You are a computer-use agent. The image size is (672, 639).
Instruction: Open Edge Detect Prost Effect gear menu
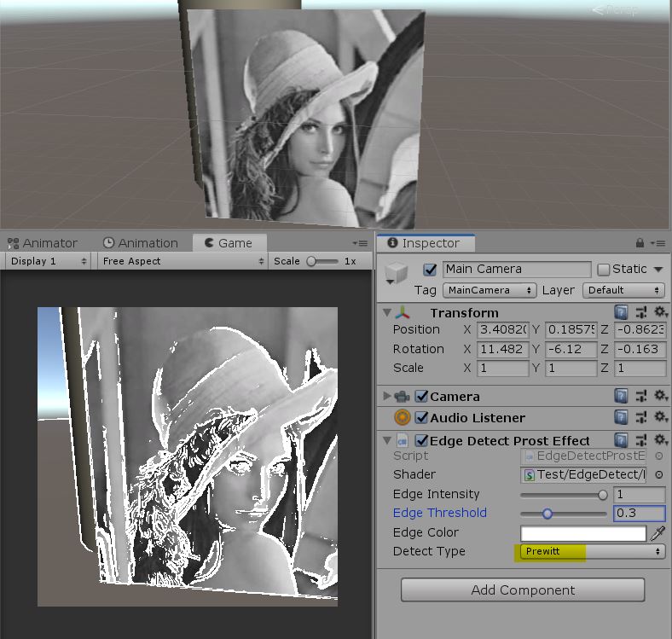pos(660,439)
